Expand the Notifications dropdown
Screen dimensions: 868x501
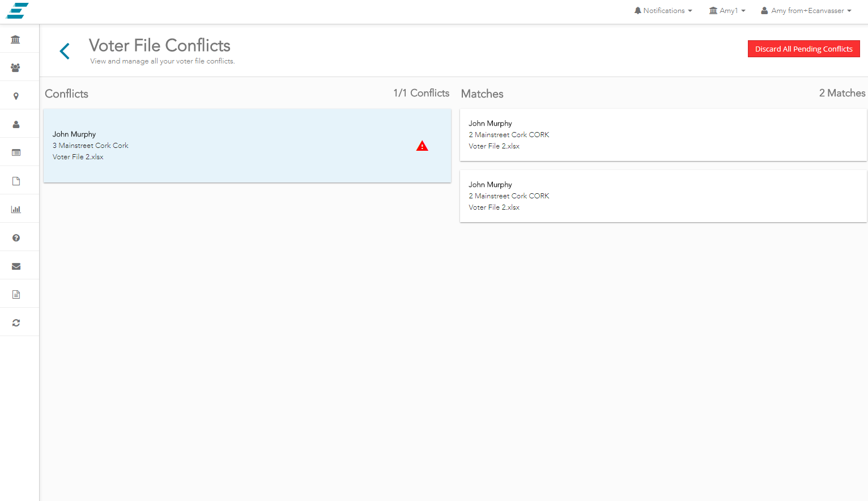663,11
